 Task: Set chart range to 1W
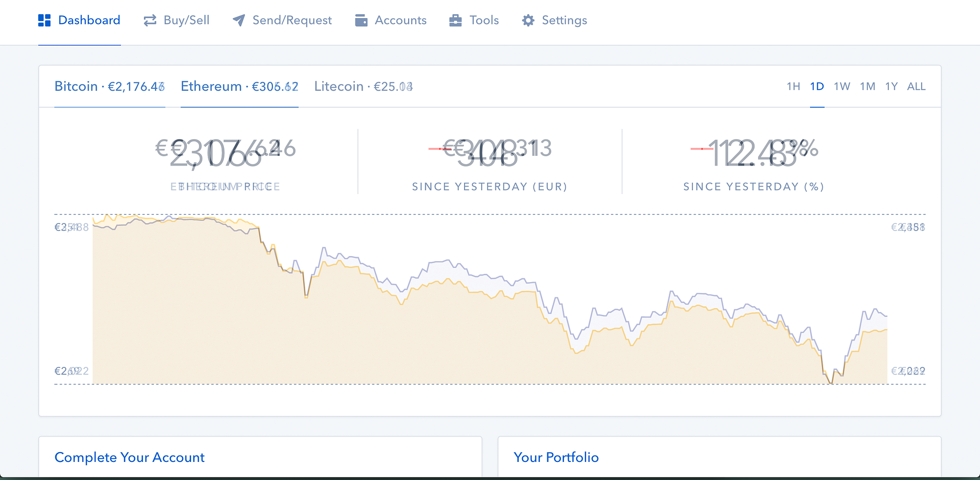click(x=842, y=87)
